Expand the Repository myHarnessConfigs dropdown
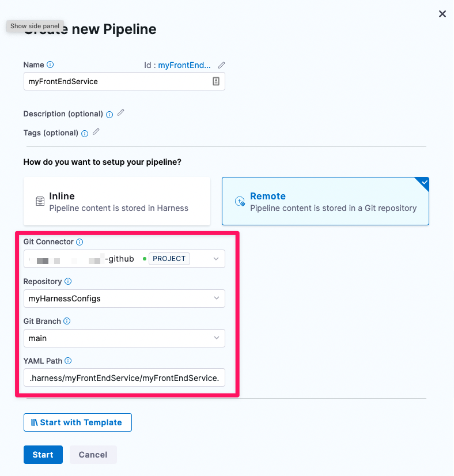The image size is (454, 476). click(x=216, y=299)
